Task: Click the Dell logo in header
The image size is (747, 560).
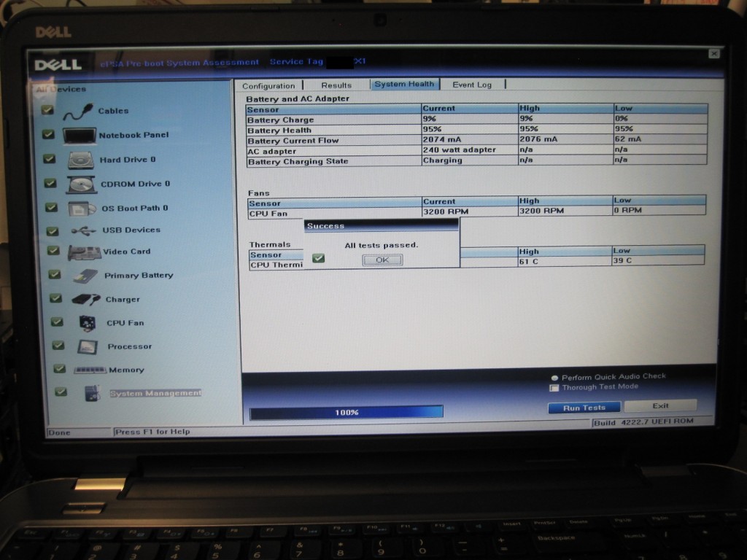Action: point(58,64)
